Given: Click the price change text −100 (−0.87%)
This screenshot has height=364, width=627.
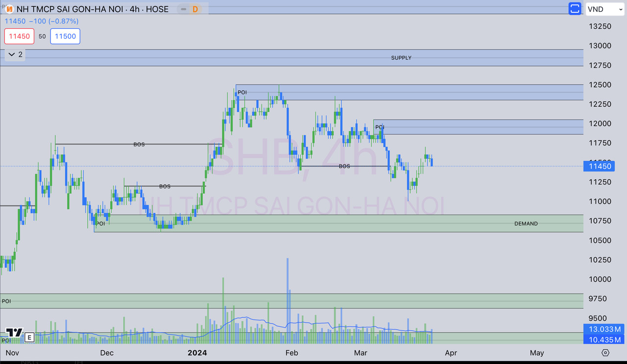Looking at the screenshot, I should pyautogui.click(x=54, y=21).
